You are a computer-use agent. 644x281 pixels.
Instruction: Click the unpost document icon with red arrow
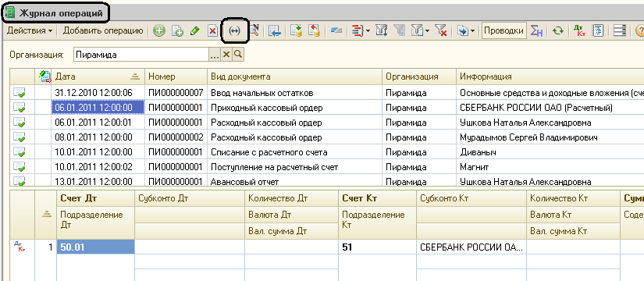[315, 31]
